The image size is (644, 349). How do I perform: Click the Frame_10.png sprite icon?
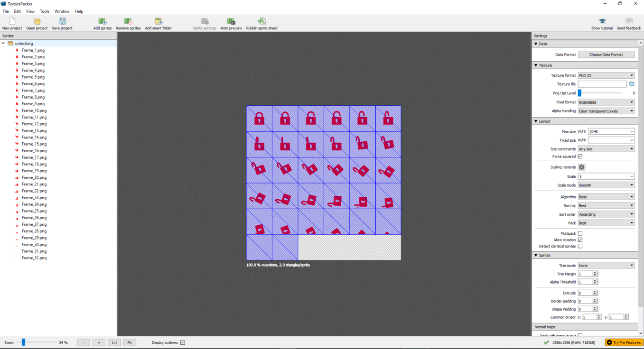(17, 110)
